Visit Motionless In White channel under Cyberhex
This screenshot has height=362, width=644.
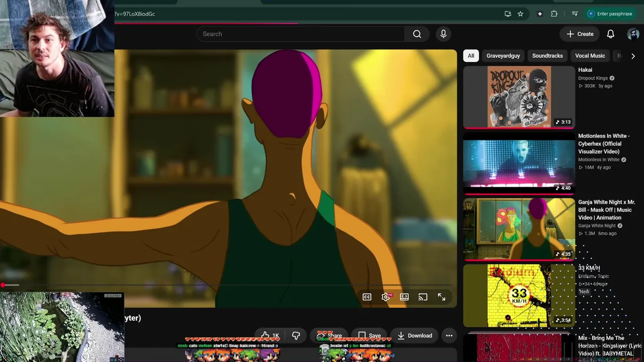pyautogui.click(x=599, y=160)
